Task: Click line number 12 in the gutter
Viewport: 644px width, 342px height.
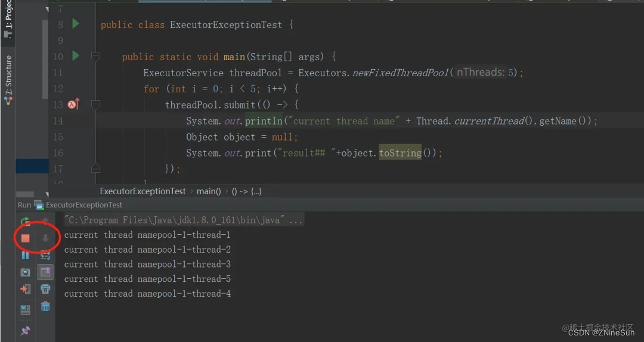Action: pyautogui.click(x=58, y=89)
